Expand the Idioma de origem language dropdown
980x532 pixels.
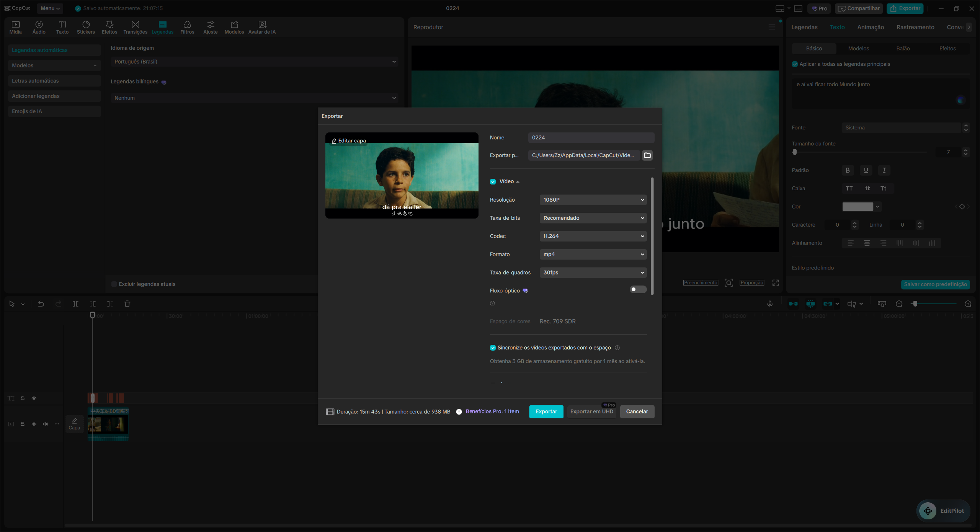254,61
